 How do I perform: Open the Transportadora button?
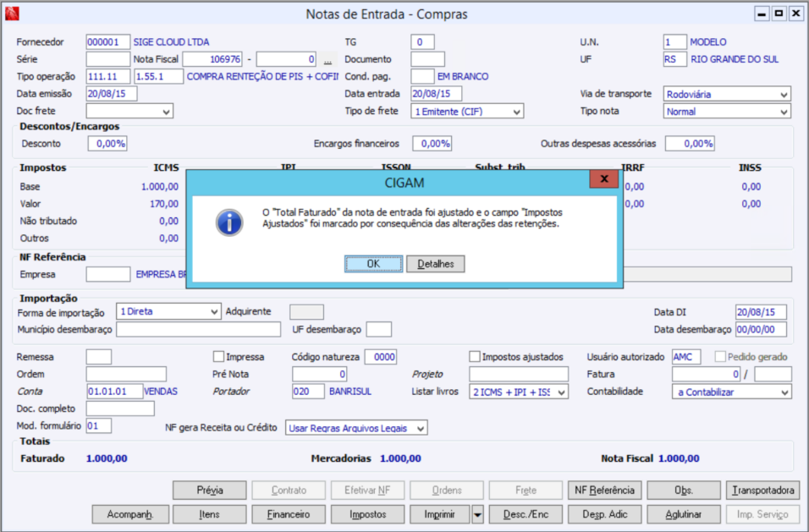(762, 491)
